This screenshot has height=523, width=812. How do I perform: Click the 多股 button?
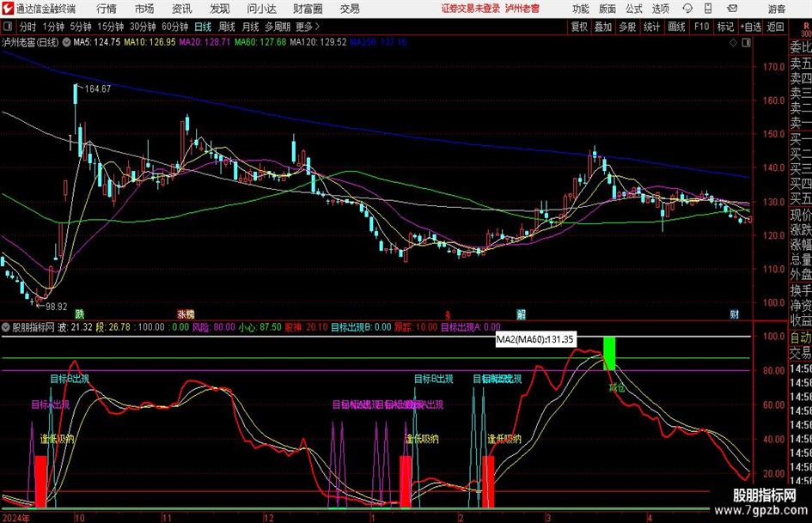click(627, 27)
